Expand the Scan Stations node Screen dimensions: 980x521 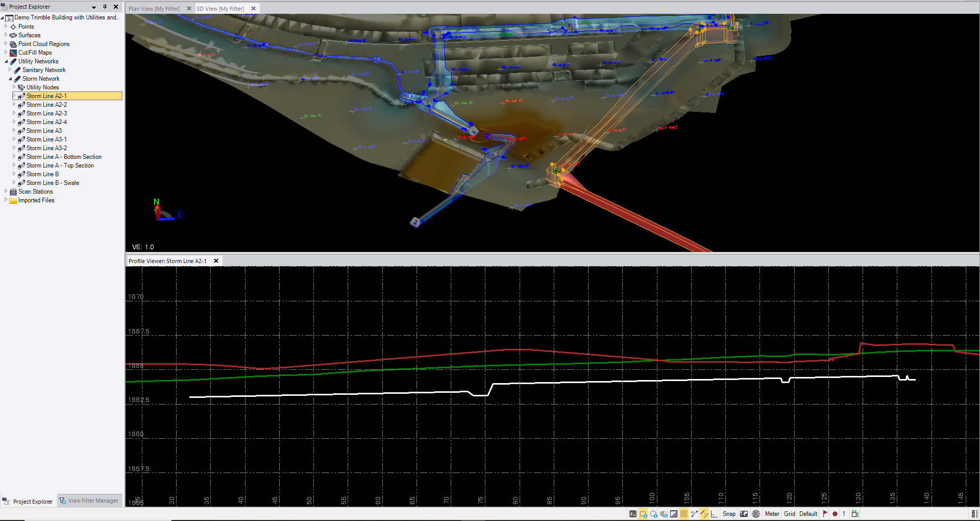(6, 191)
